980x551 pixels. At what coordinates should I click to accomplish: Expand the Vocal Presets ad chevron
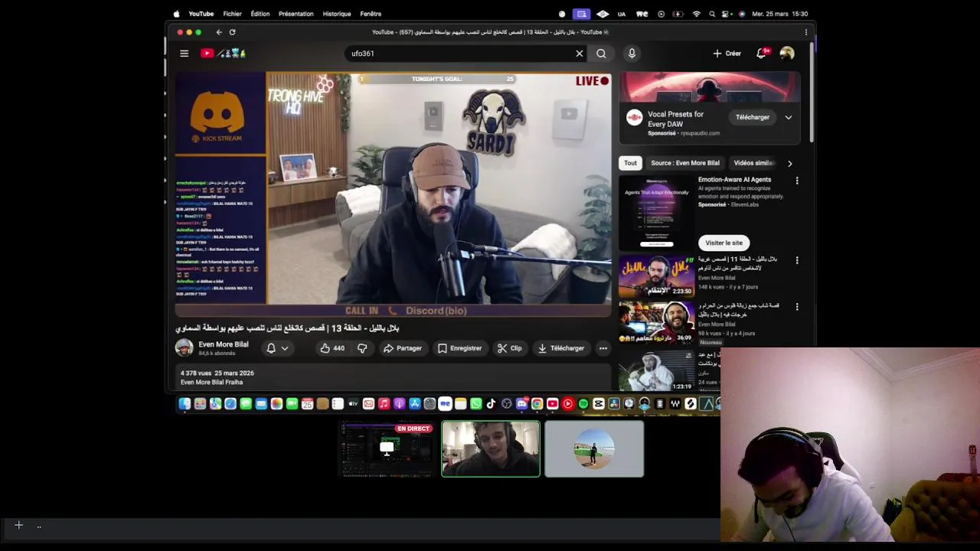(x=788, y=117)
